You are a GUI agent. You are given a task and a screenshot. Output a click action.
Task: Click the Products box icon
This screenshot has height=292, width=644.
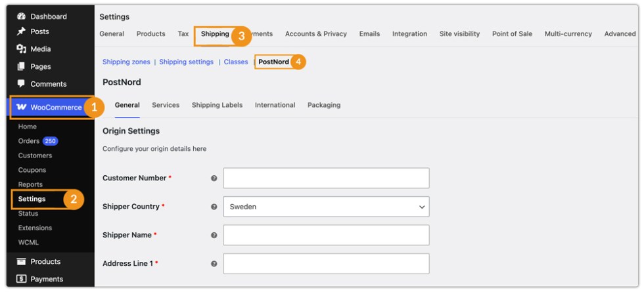point(21,261)
